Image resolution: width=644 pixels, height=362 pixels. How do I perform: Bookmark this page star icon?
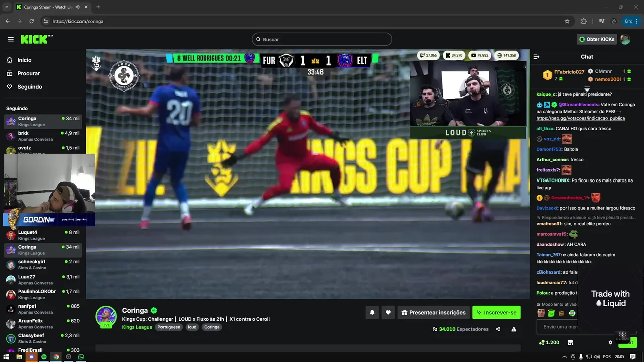pyautogui.click(x=567, y=21)
